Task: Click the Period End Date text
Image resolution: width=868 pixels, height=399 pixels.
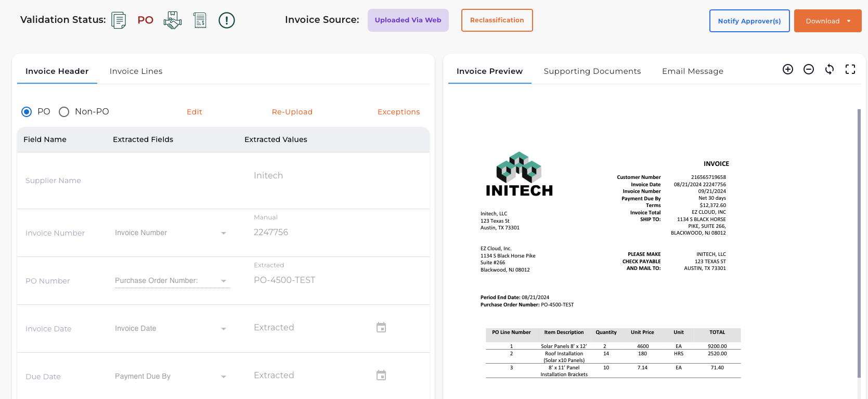Action: [x=515, y=298]
